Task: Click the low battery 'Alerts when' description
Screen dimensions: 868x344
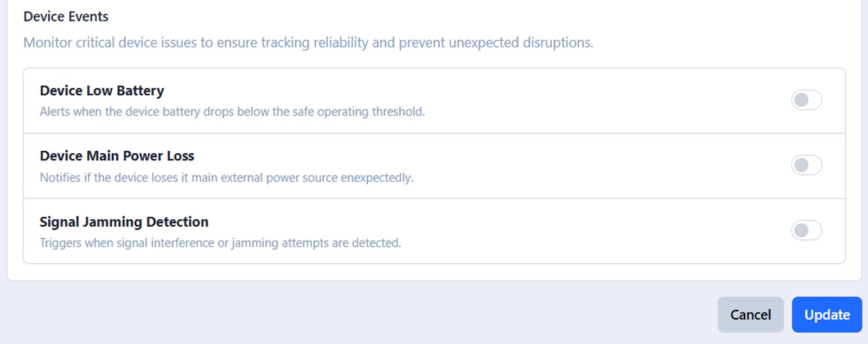Action: pos(232,112)
